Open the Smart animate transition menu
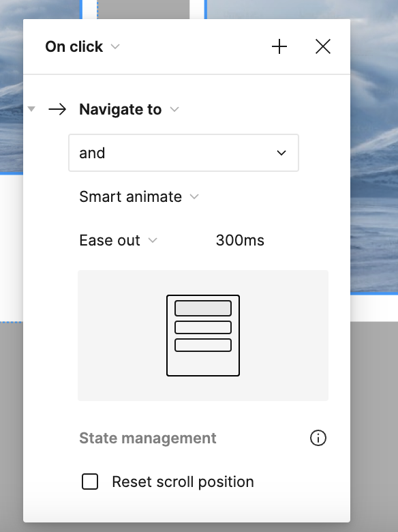The image size is (398, 532). click(138, 196)
